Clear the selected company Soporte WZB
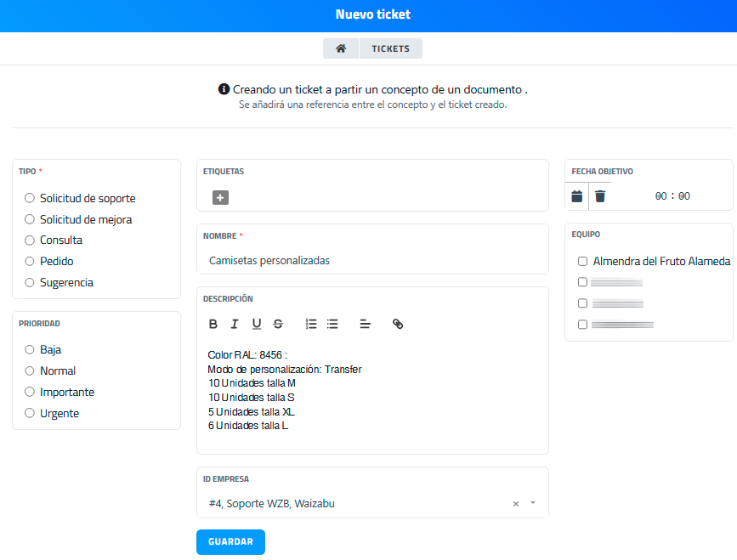The width and height of the screenshot is (737, 560). coord(515,504)
